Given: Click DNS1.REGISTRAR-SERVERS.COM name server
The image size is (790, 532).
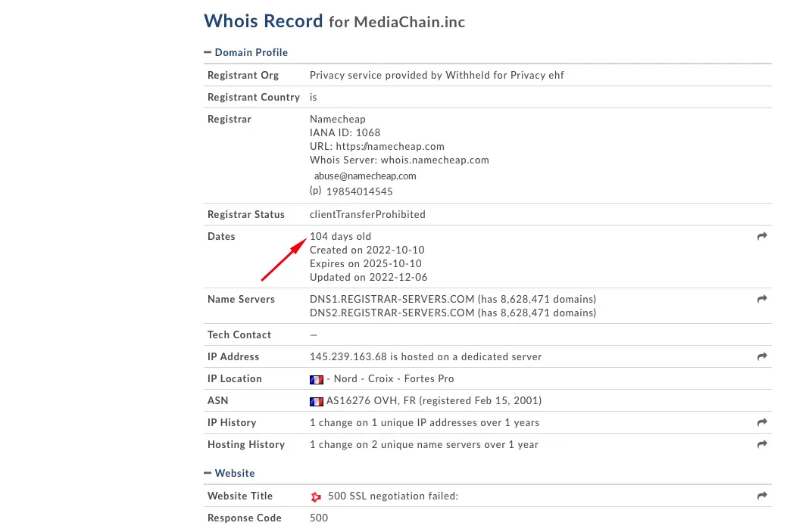Looking at the screenshot, I should (x=392, y=299).
